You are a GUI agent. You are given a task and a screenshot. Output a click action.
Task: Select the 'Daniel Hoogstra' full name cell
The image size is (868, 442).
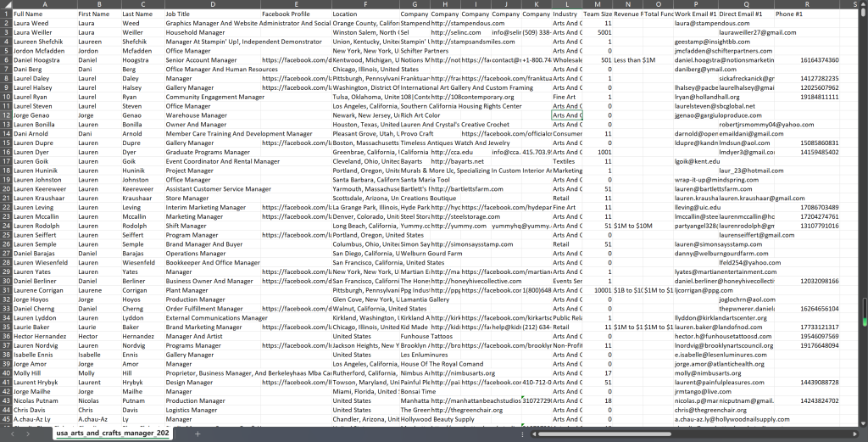tap(44, 60)
